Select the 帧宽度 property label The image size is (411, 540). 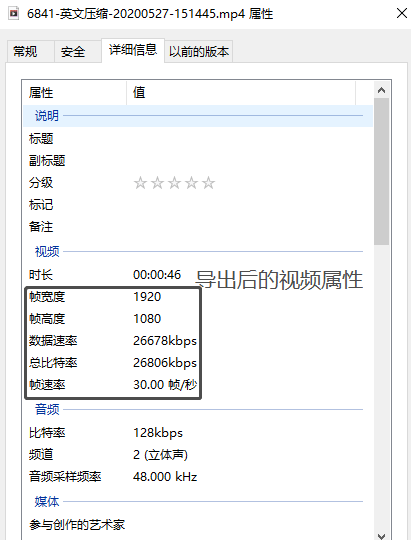click(x=47, y=297)
